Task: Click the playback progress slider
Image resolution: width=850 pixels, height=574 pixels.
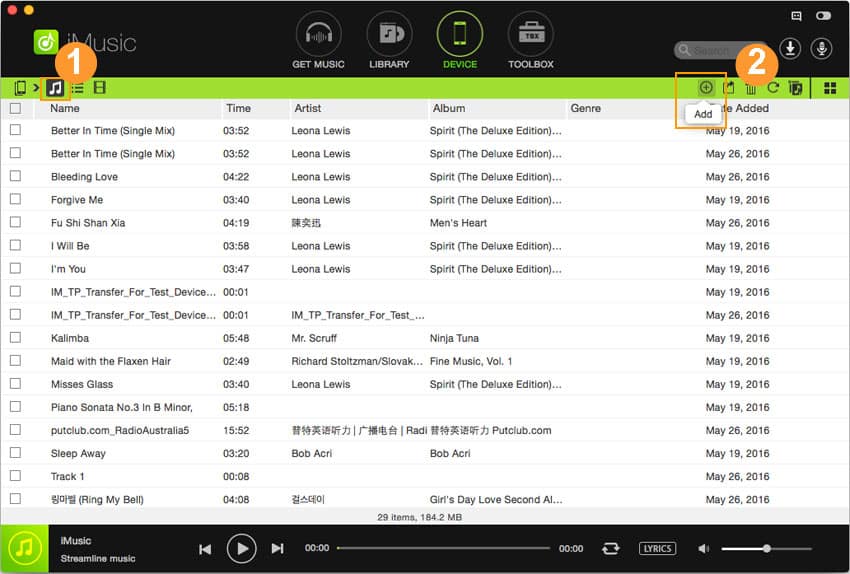Action: (443, 549)
